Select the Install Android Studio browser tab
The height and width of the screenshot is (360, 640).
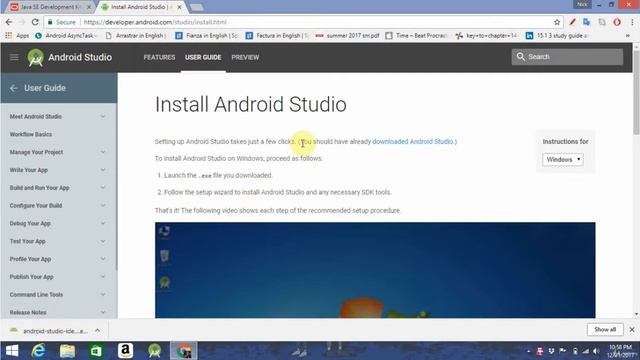tap(141, 7)
